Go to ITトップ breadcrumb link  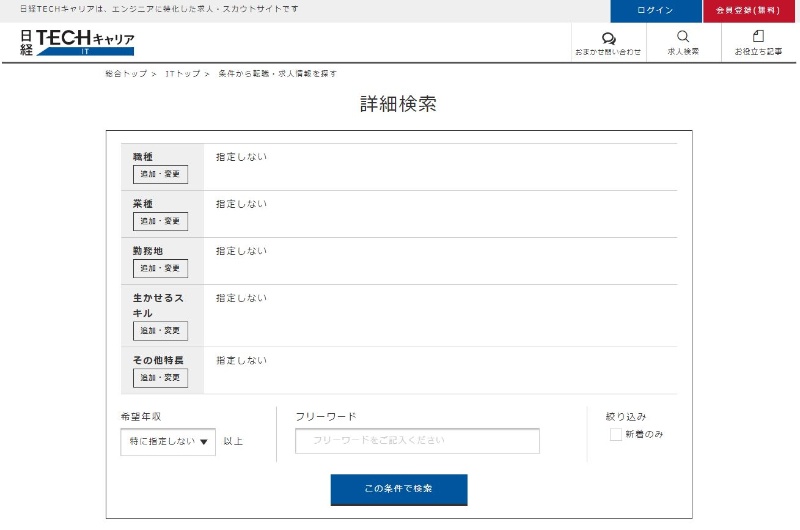(x=182, y=74)
